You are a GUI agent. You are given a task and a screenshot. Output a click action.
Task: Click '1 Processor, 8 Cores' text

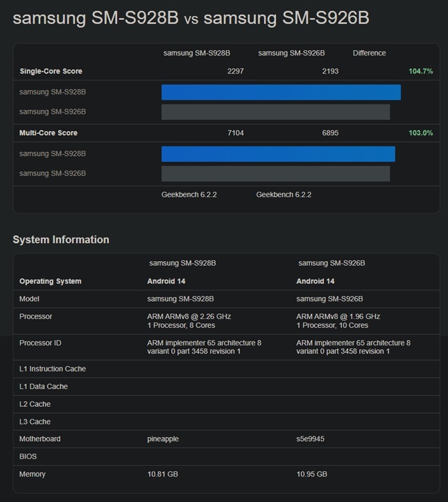pos(181,325)
